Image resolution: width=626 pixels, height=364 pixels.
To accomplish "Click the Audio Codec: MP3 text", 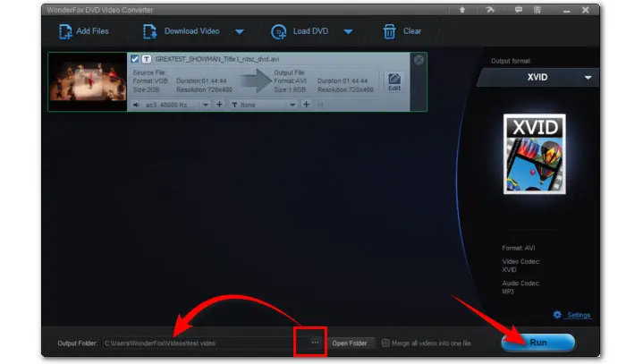I will pos(521,287).
